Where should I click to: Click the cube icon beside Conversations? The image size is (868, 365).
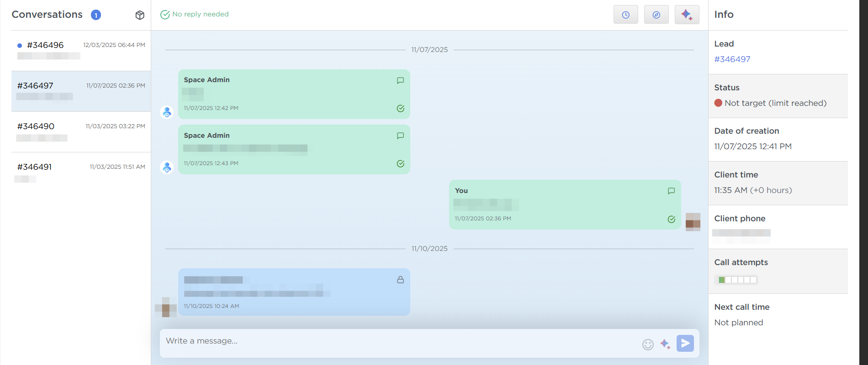[140, 15]
